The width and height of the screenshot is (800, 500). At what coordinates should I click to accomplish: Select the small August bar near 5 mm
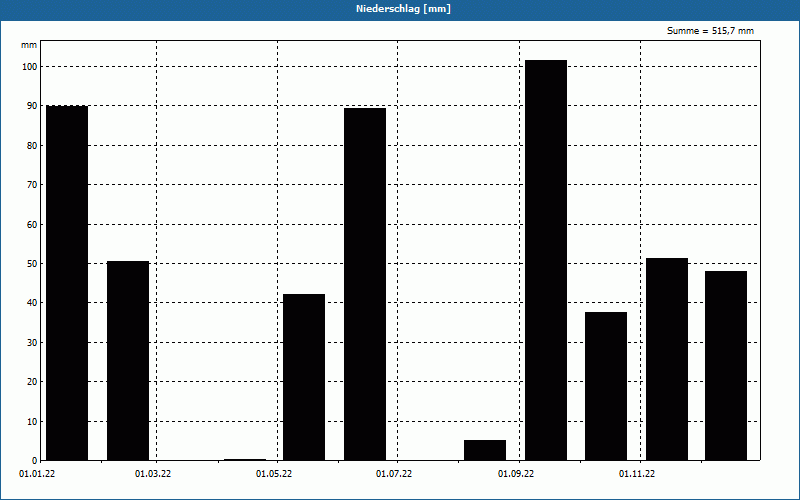485,450
